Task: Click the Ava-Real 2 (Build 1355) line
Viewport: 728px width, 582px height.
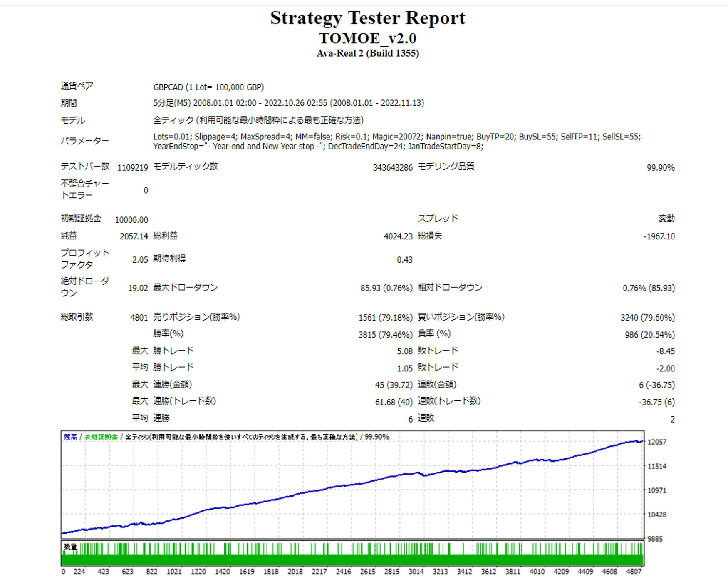Action: point(368,53)
